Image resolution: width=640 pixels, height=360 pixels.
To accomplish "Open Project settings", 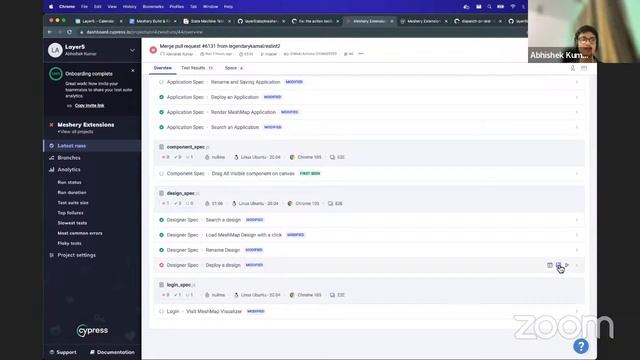I will (x=76, y=255).
